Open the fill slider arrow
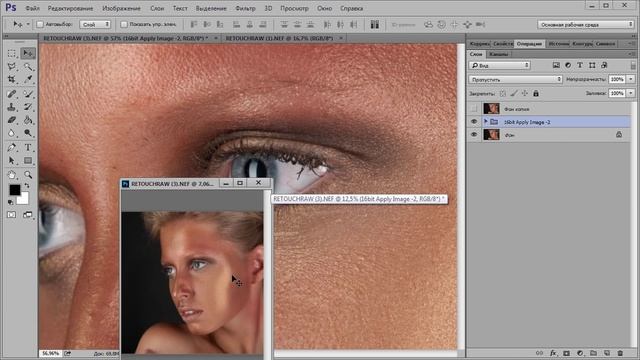The image size is (640, 360). click(x=631, y=93)
